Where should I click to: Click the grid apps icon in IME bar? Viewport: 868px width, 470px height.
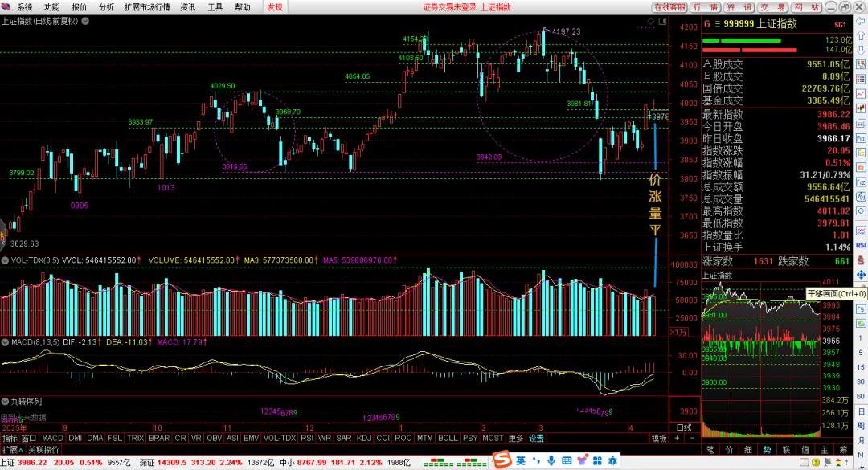(597, 460)
